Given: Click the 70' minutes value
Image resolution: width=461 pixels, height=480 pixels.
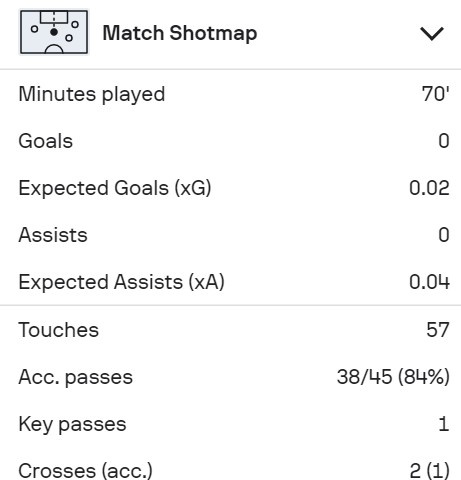Looking at the screenshot, I should coord(435,94).
